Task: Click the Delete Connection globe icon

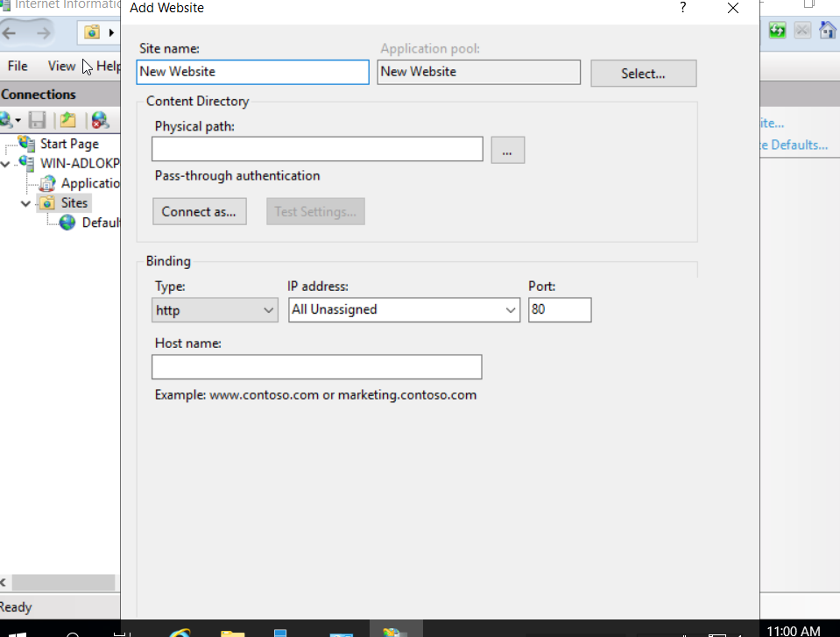Action: tap(99, 120)
